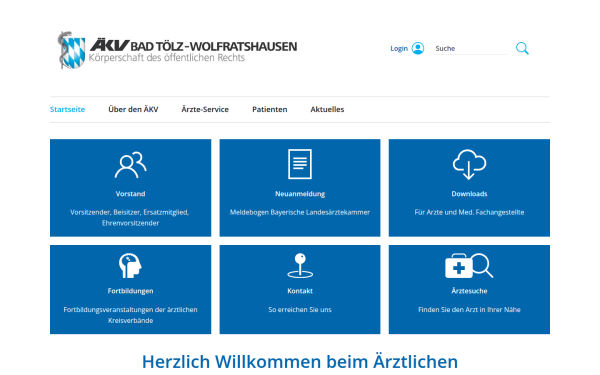Click the Vorstand people icon
This screenshot has height=375, width=600.
(130, 165)
